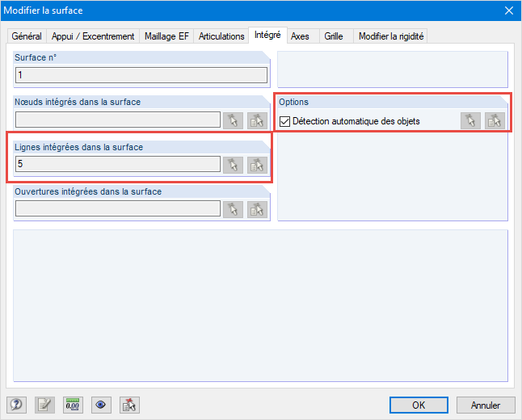
Task: Pick integrated openings graphically with the cursor icon
Action: click(x=233, y=209)
